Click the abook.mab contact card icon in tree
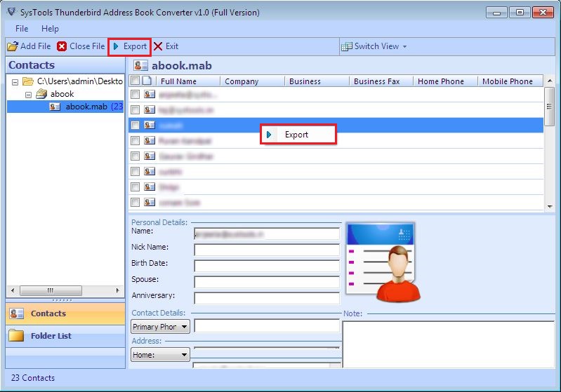Viewport: 561px width, 392px height. point(55,107)
